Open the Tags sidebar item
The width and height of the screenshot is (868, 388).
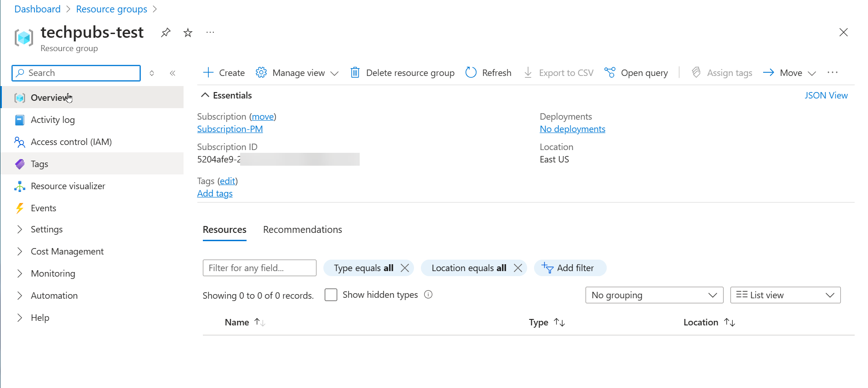(x=40, y=164)
